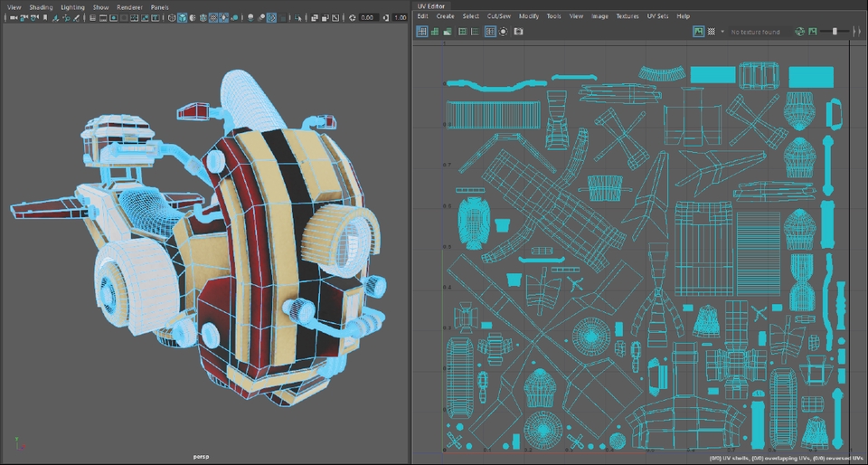Click the checkered pattern texture icon

point(712,32)
